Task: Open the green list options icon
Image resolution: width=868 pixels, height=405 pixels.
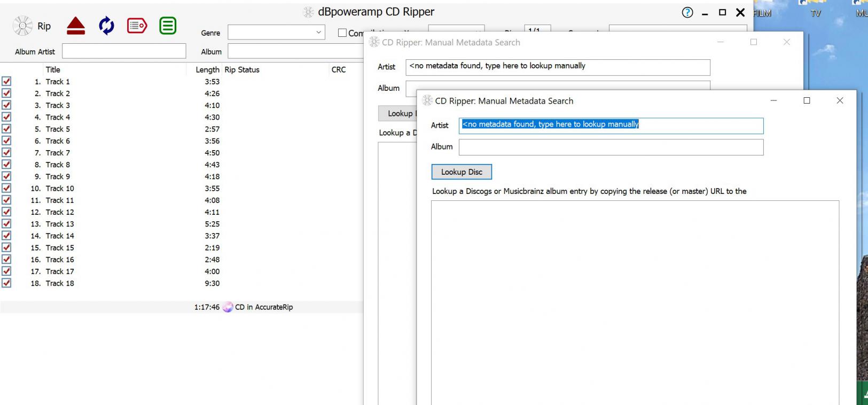Action: click(168, 26)
